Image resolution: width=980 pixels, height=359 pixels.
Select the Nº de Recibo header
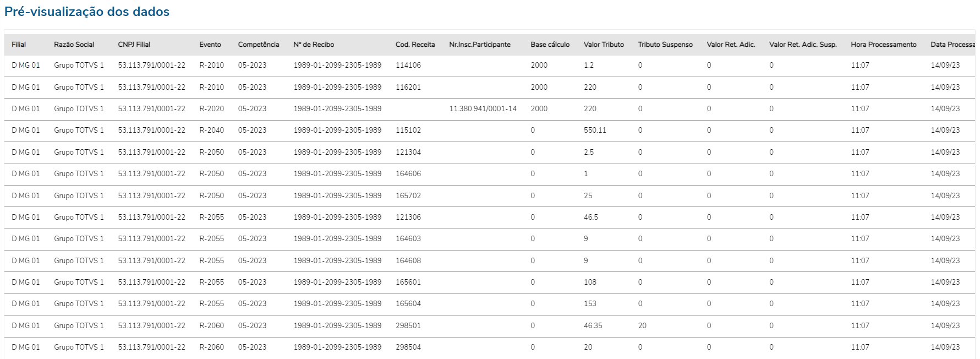tap(314, 45)
